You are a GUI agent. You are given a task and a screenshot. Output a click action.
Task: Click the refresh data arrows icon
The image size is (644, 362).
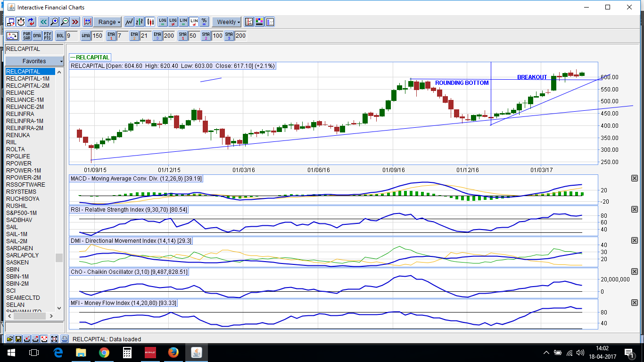point(31,22)
